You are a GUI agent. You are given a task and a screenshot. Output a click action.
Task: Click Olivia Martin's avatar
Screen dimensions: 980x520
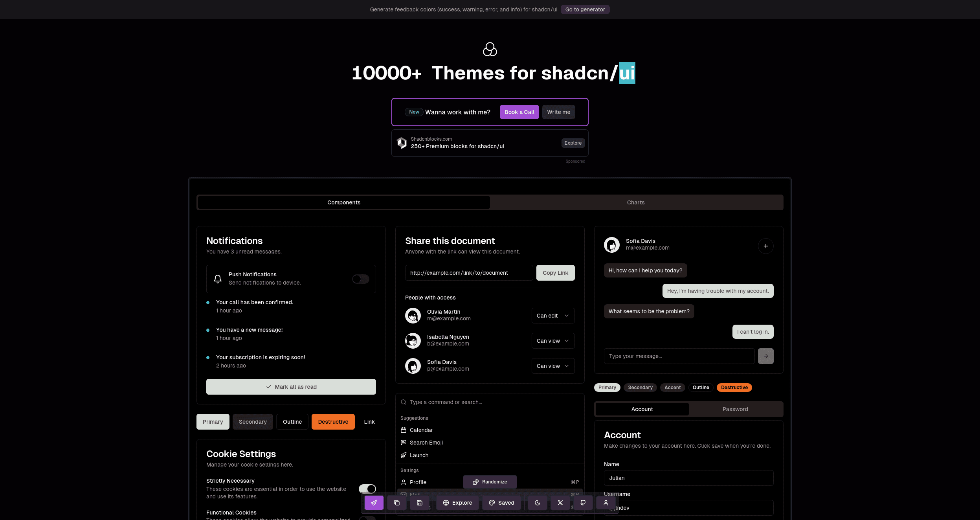click(413, 316)
